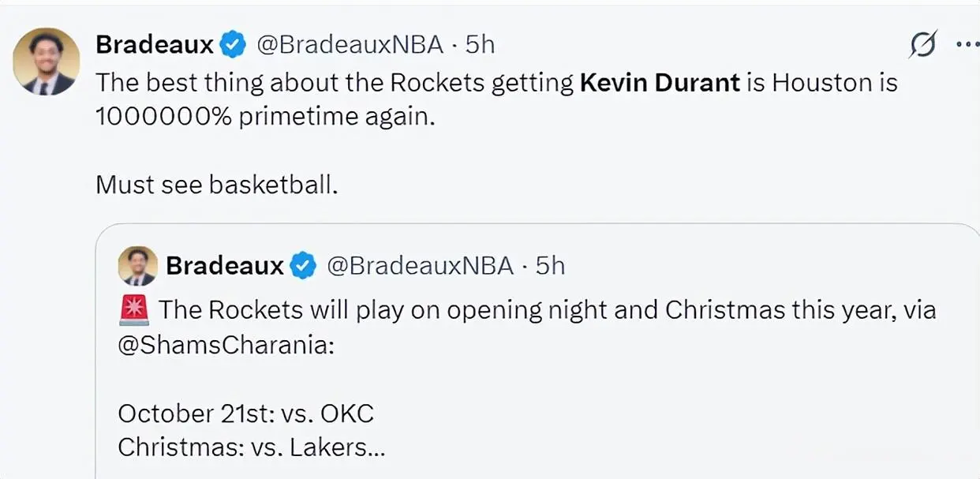
Task: Click the Bradeaux display name on main tweet
Action: point(155,45)
